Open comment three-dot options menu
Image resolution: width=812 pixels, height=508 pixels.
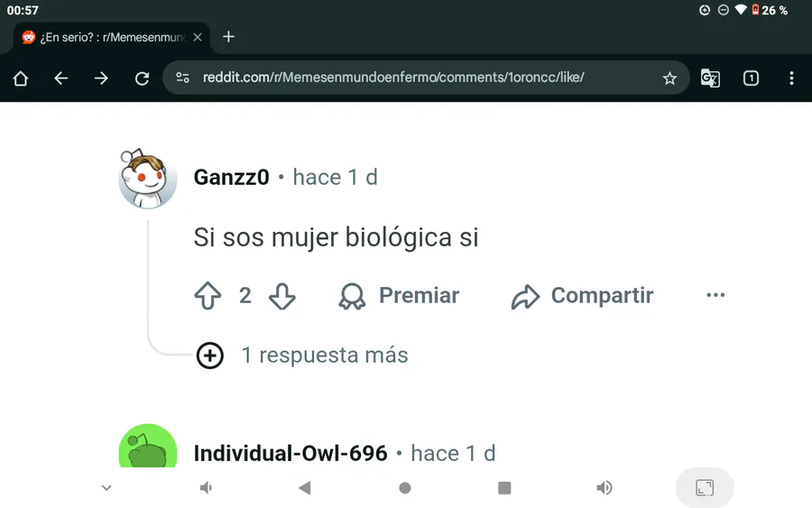tap(715, 295)
